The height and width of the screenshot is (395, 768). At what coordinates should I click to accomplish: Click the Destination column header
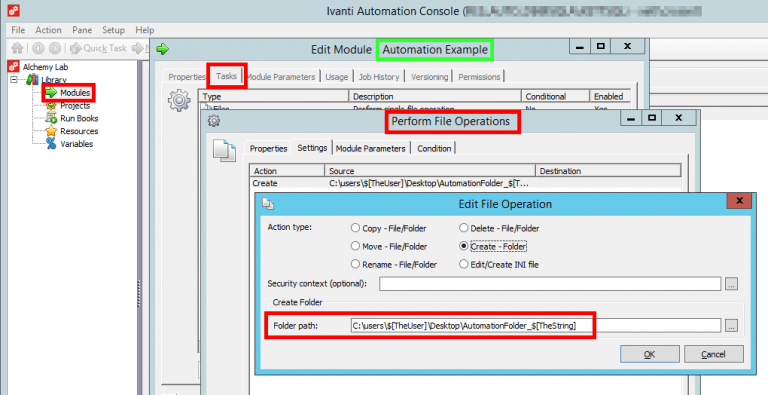point(608,171)
